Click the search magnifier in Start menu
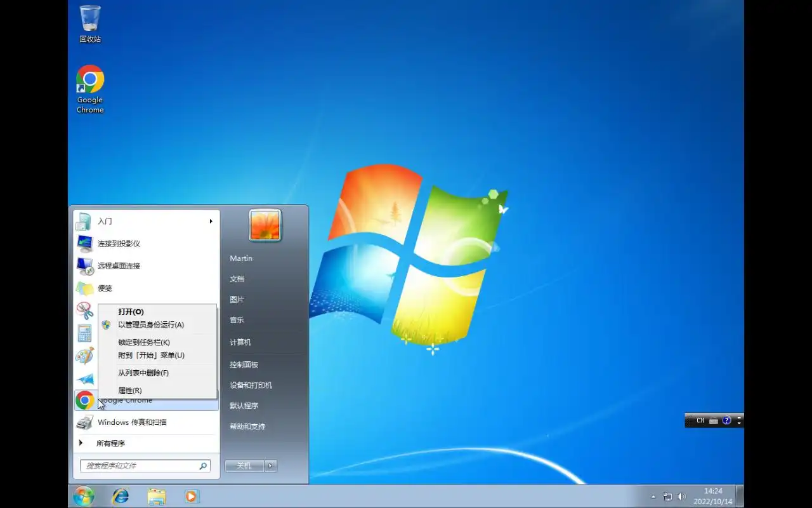Viewport: 812px width, 508px height. pos(203,465)
